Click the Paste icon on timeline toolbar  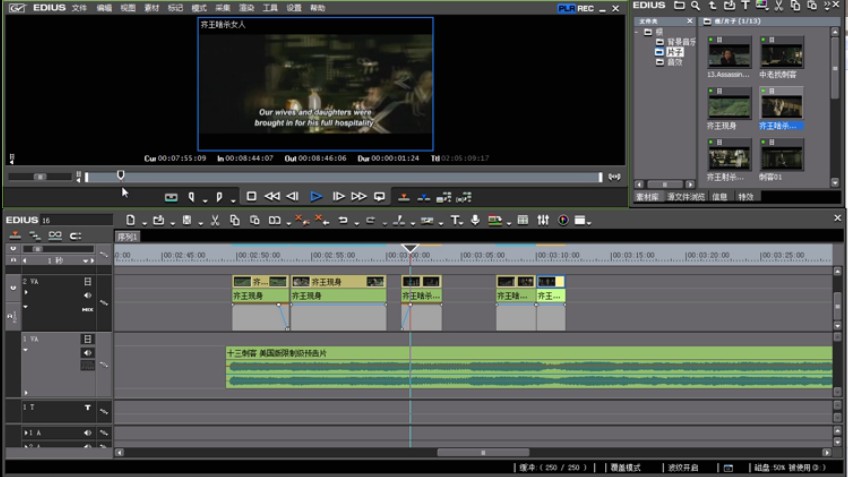255,220
